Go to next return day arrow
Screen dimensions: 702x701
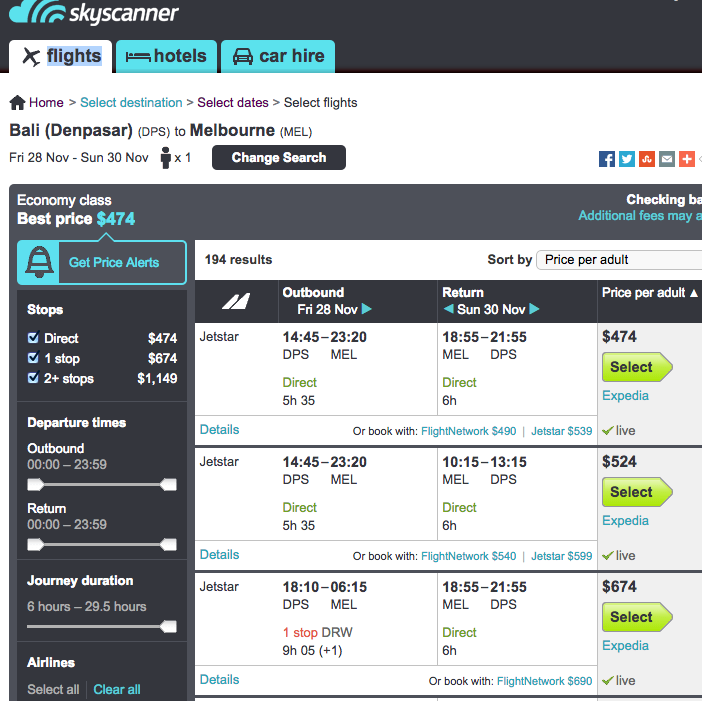[x=534, y=309]
